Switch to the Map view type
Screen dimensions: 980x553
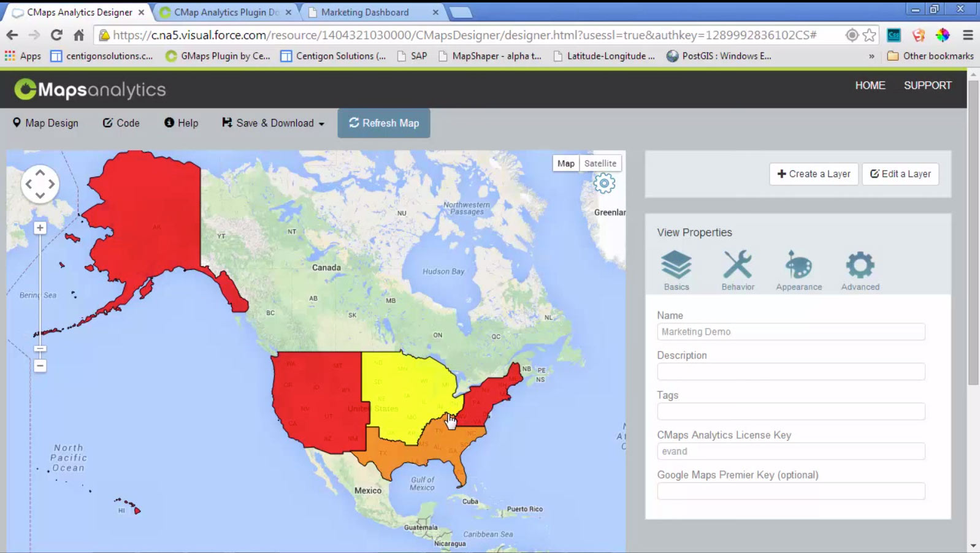click(x=565, y=164)
